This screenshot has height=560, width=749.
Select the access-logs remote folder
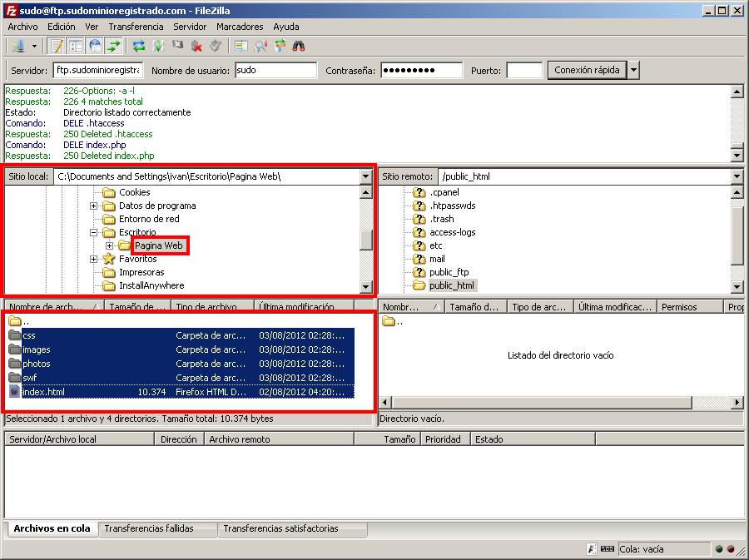click(x=453, y=232)
